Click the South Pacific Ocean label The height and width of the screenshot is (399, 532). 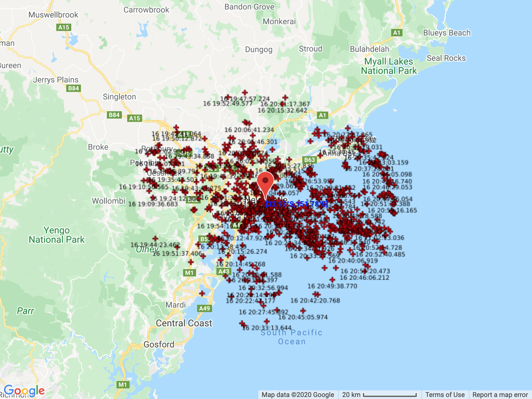pos(292,337)
